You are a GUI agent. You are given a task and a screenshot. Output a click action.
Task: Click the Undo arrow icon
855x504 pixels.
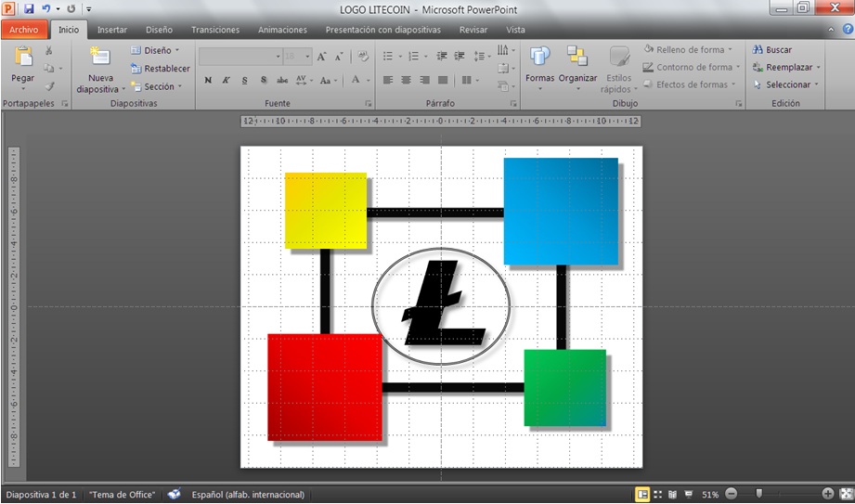tap(45, 8)
